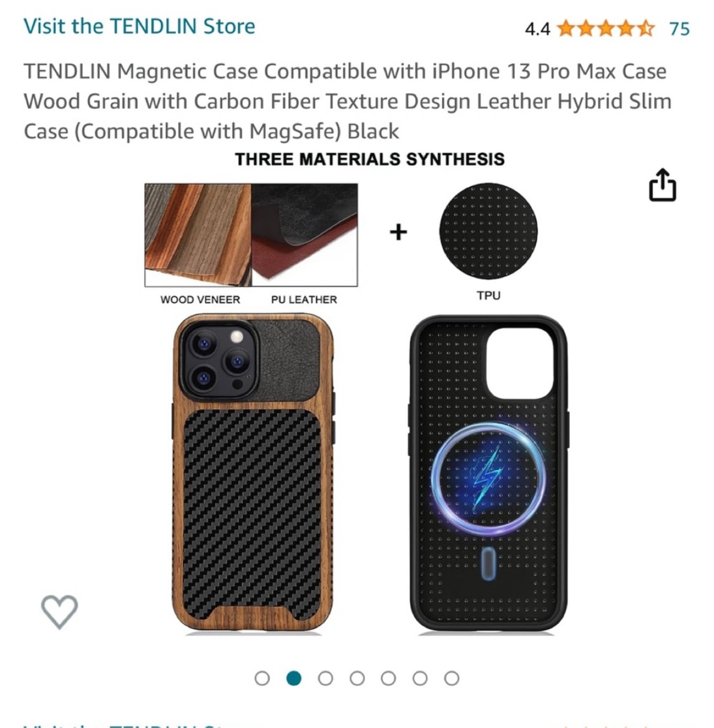Viewport: 714px width, 728px height.
Task: Visit the TENDLIN Store link
Action: click(x=139, y=26)
